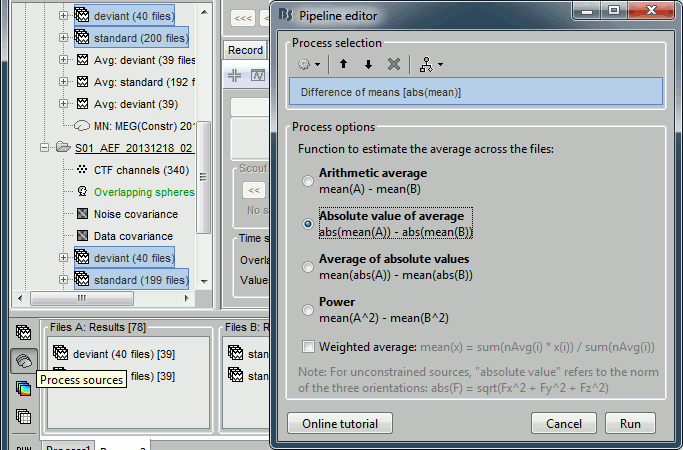Open the Online tutorial

tap(339, 424)
